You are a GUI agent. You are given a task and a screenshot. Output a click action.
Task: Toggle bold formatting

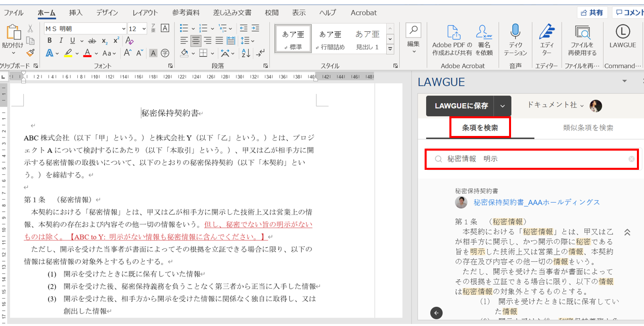[x=50, y=41]
